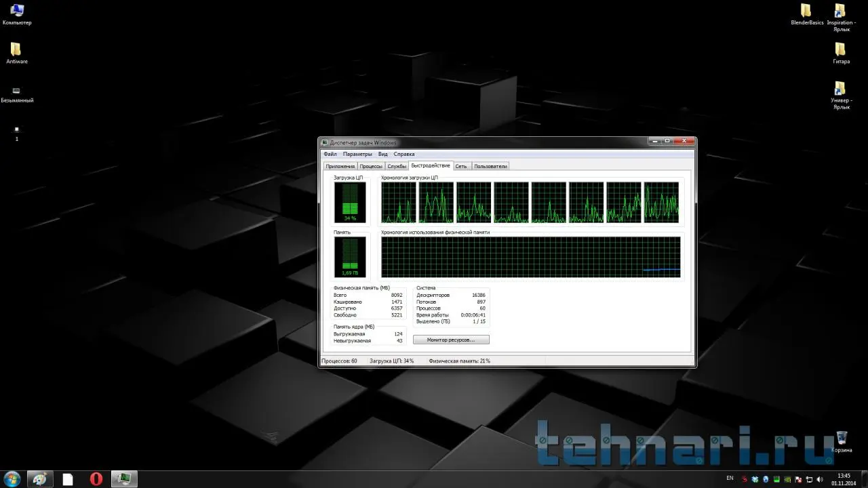Screen dimensions: 868x488
Task: Click the physical memory usage history graph
Action: 531,257
